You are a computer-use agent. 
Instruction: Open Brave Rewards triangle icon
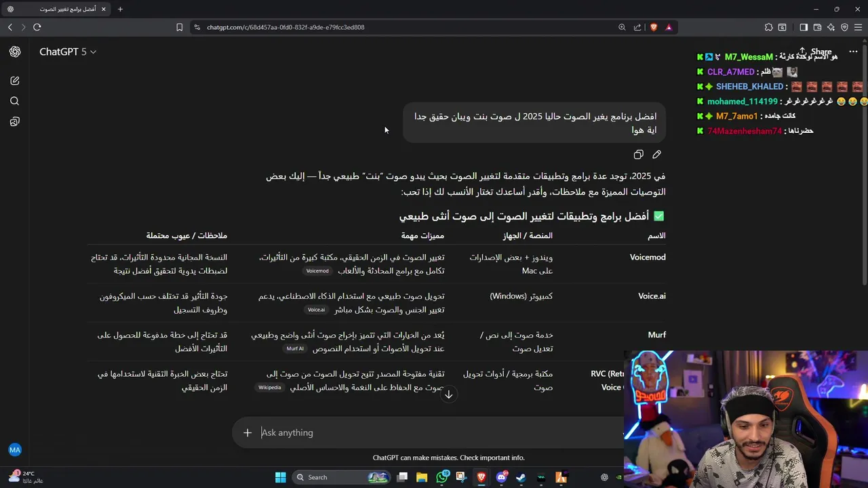[x=669, y=27]
